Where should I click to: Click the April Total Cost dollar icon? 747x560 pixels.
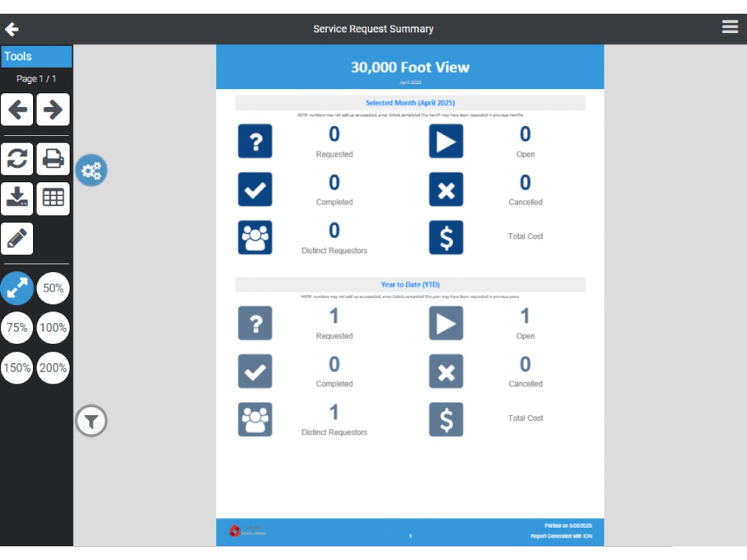[446, 238]
